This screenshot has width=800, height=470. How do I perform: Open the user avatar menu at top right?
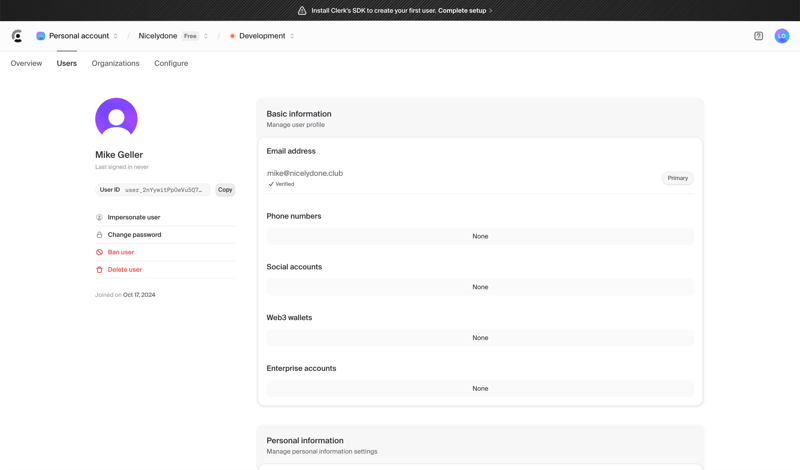(x=782, y=36)
